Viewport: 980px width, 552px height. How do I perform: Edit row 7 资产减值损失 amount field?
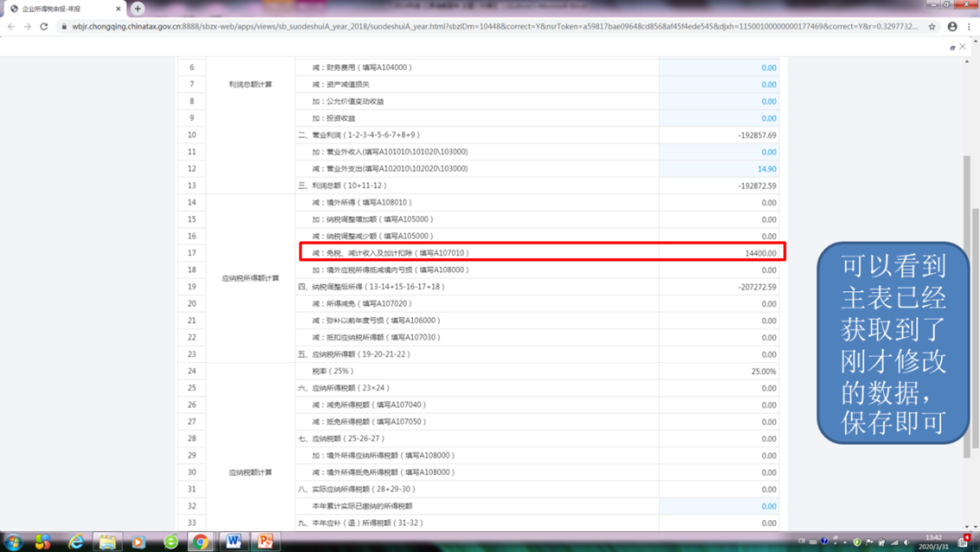pyautogui.click(x=719, y=84)
